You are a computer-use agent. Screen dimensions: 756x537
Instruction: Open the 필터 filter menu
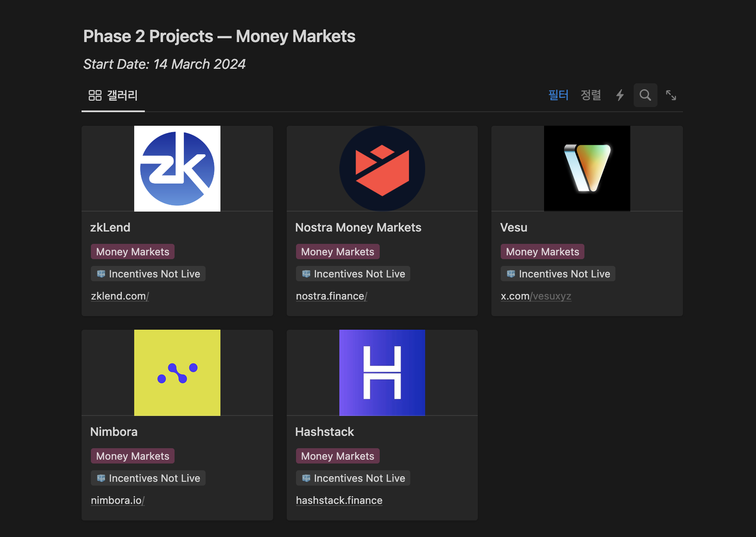click(x=559, y=95)
